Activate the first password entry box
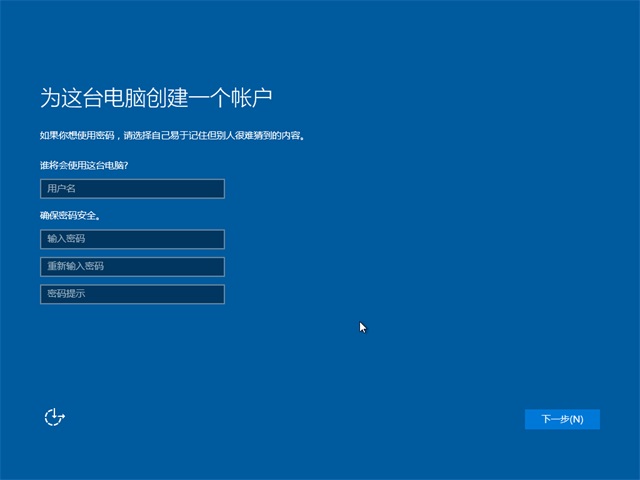640x480 pixels. point(132,239)
